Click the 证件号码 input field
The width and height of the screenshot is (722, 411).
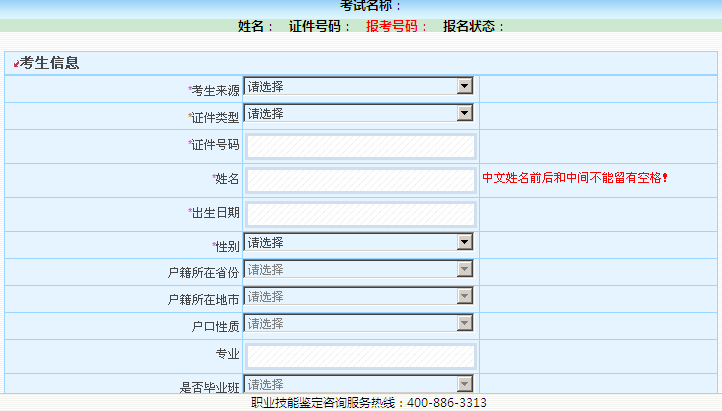360,147
